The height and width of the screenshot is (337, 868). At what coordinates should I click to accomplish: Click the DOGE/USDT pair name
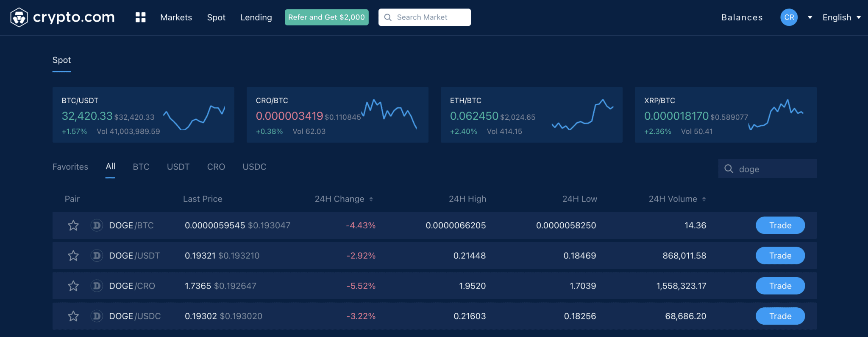coord(134,256)
